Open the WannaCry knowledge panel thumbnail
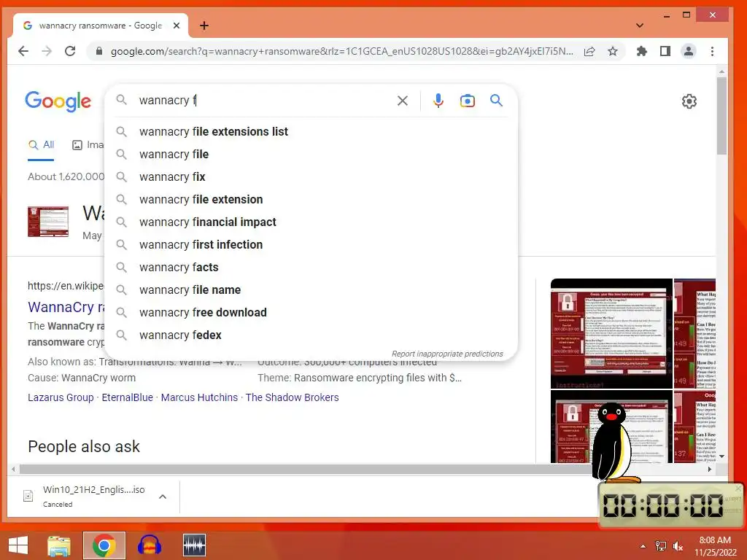The image size is (747, 560). [x=48, y=222]
